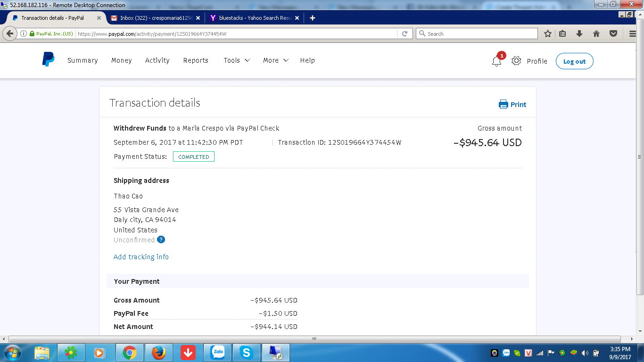Launch ICQ green flower taskbar icon
This screenshot has height=362, width=644.
[71, 353]
